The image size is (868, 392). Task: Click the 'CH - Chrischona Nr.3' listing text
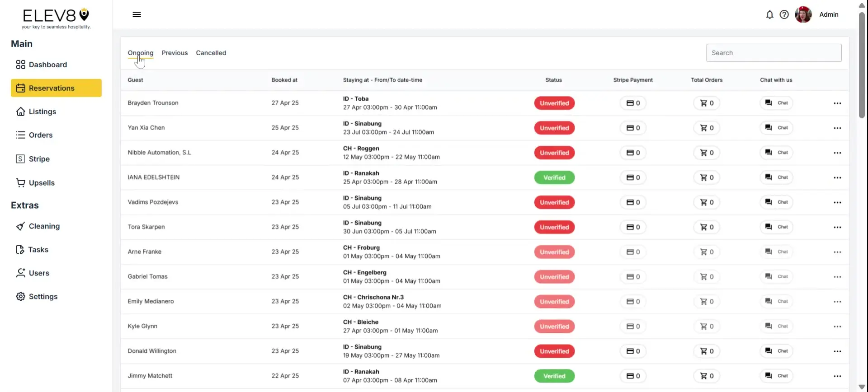(x=373, y=297)
